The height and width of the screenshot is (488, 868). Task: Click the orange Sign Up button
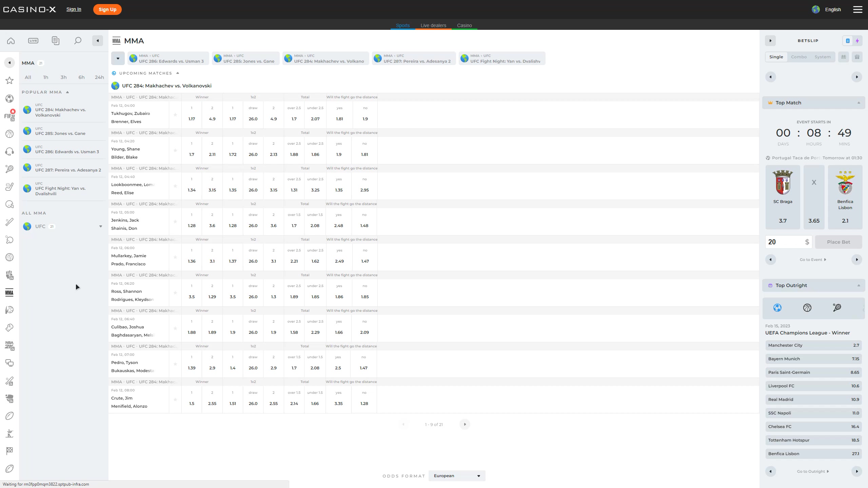(107, 9)
